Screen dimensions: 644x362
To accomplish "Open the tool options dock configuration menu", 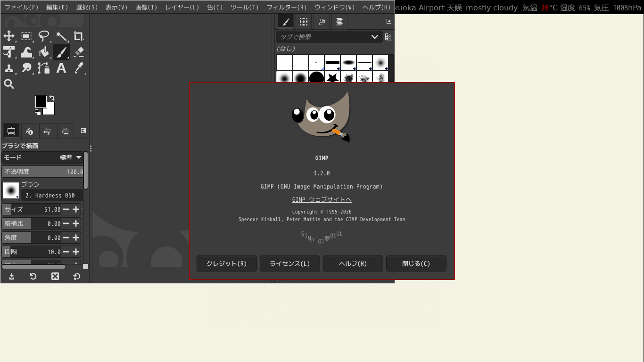I will (83, 131).
